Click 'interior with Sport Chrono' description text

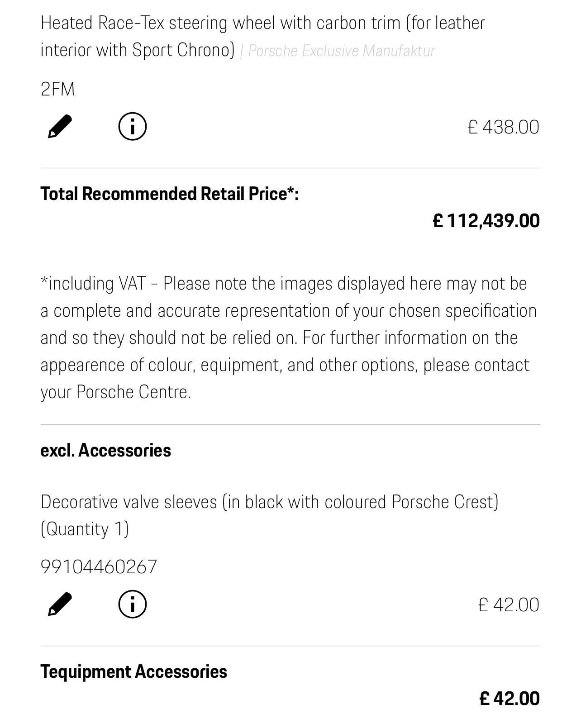(138, 50)
